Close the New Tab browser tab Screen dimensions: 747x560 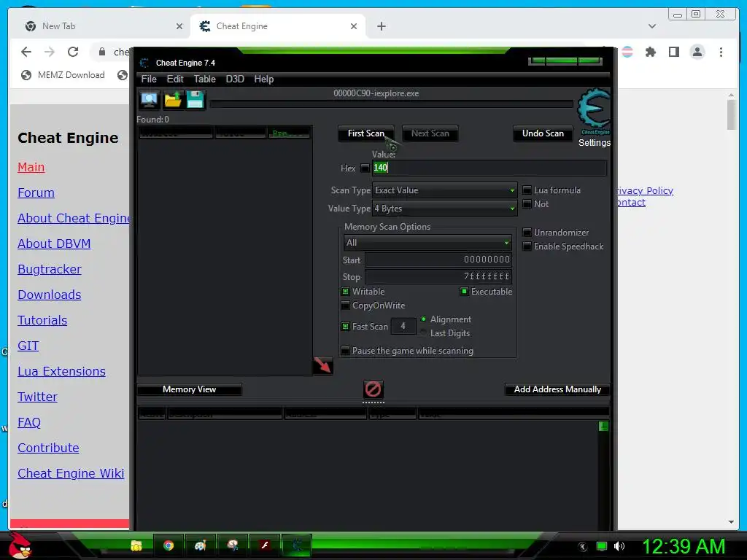click(x=179, y=26)
